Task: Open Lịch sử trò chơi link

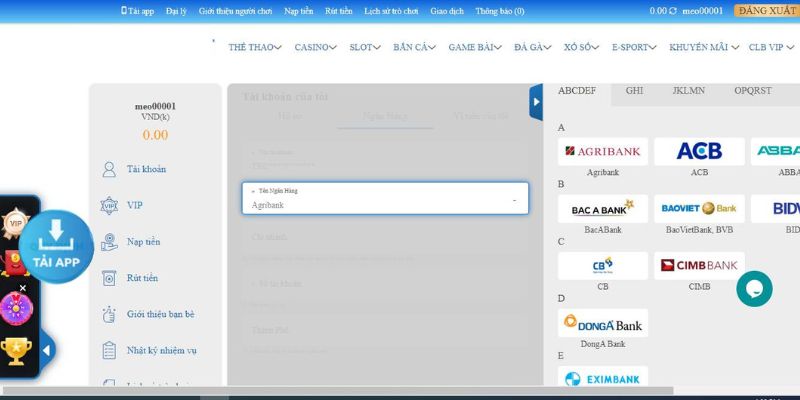Action: pyautogui.click(x=391, y=11)
